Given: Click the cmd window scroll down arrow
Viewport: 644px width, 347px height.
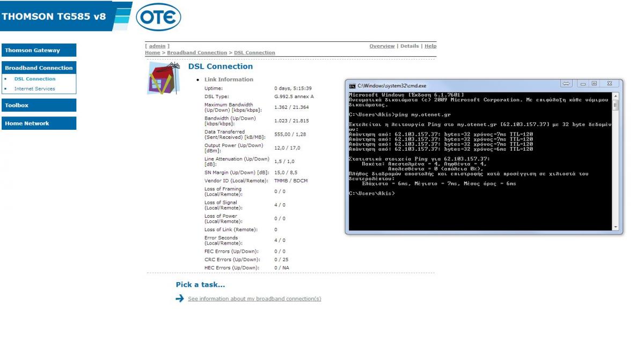Looking at the screenshot, I should pos(616,227).
